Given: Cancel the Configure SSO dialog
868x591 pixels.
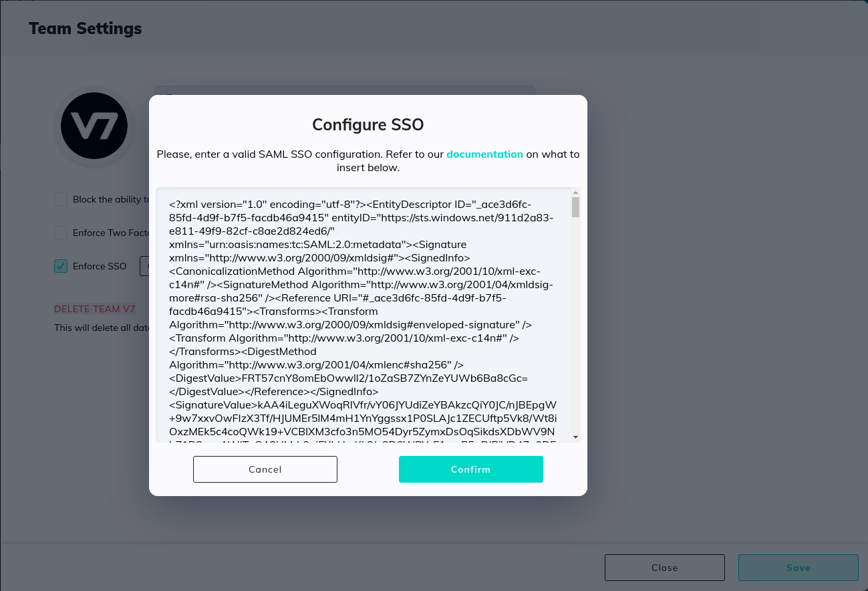Looking at the screenshot, I should tap(265, 469).
